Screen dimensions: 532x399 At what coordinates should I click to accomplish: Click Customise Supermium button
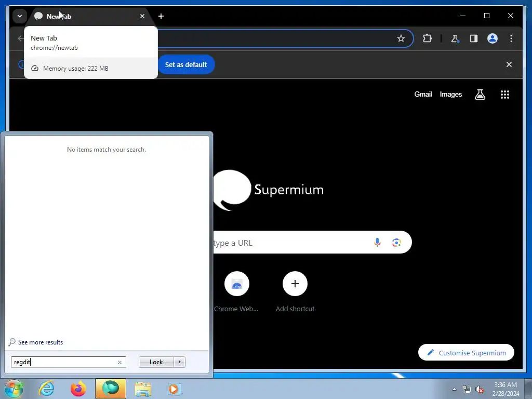(x=466, y=353)
